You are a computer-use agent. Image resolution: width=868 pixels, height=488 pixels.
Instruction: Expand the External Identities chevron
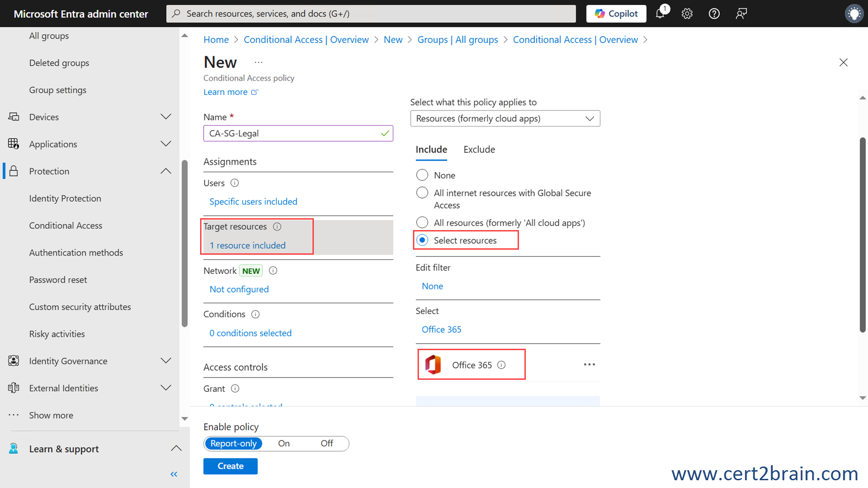[166, 388]
